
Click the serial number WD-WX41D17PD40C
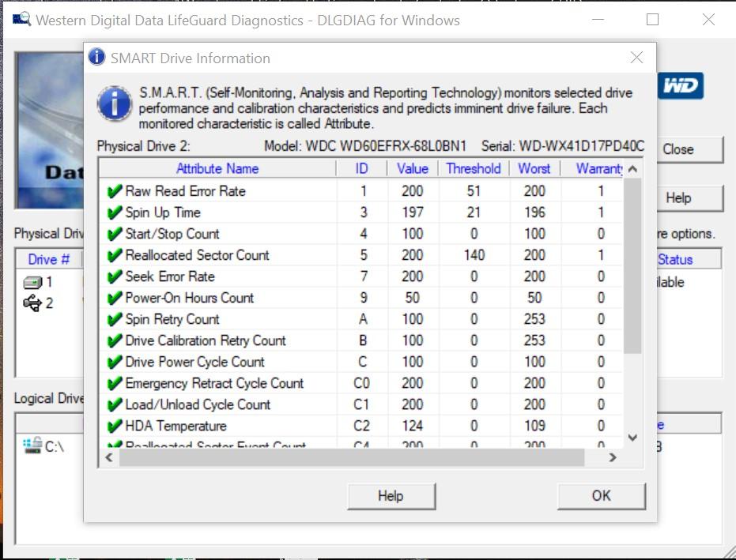(x=582, y=146)
